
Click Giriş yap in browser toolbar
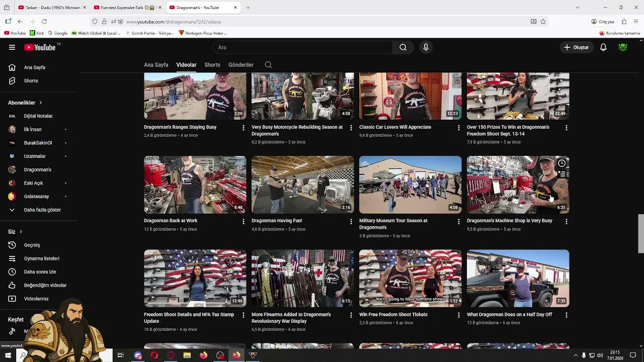coord(603,22)
